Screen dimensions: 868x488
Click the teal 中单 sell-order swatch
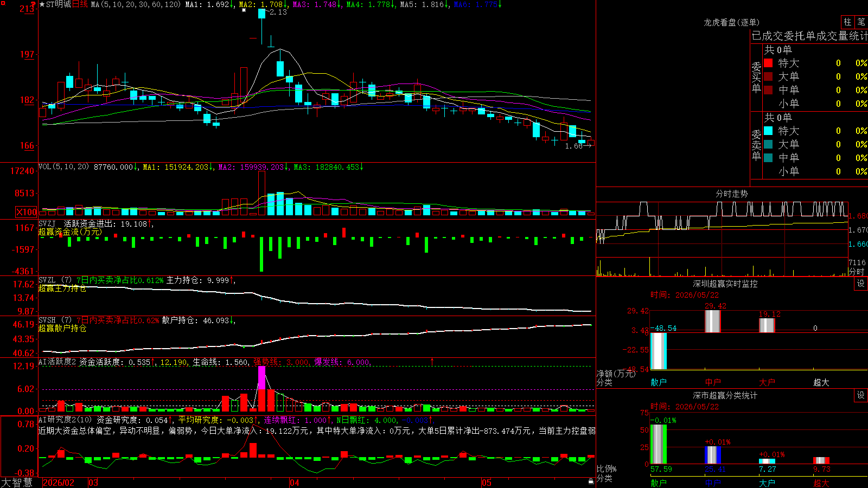pyautogui.click(x=768, y=157)
